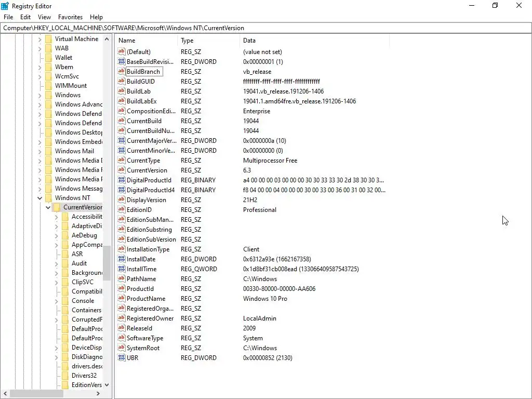
Task: Click the string icon next to ProductName
Action: click(121, 298)
